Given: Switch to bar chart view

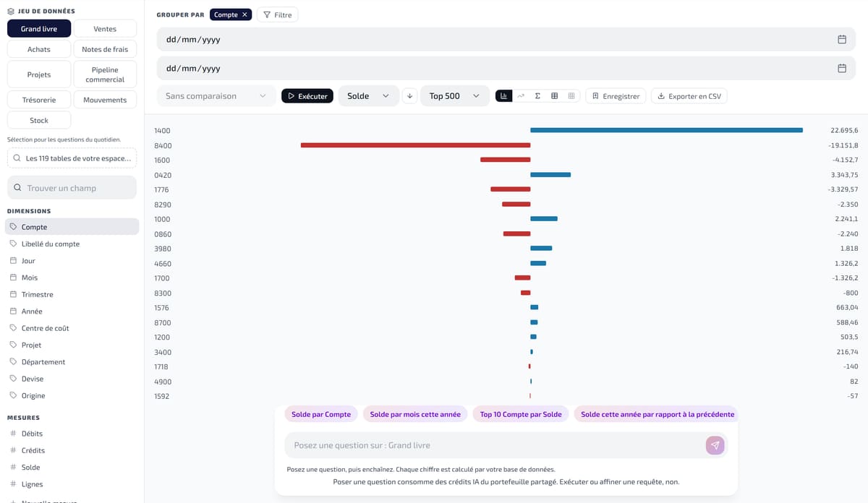Looking at the screenshot, I should (x=503, y=96).
